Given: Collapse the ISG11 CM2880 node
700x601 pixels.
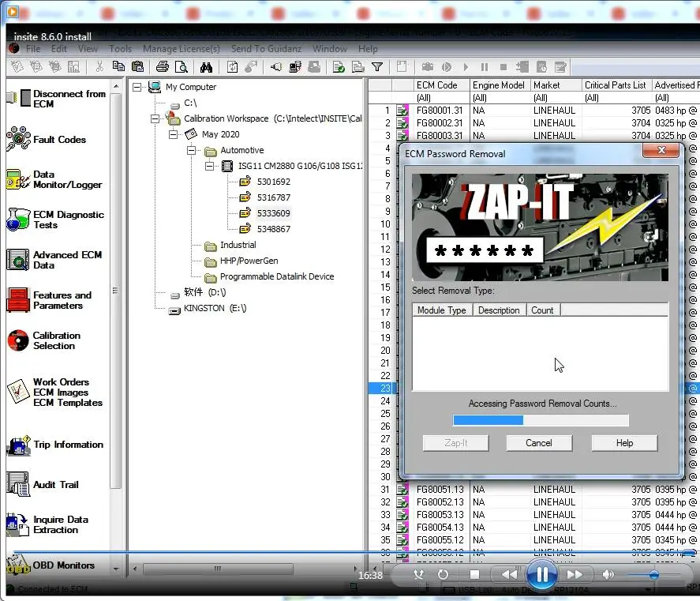Looking at the screenshot, I should tap(209, 166).
